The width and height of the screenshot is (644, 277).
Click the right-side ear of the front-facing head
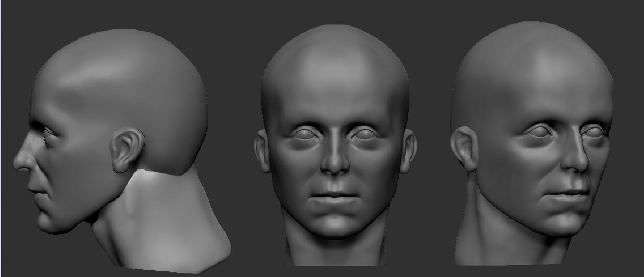pos(408,150)
